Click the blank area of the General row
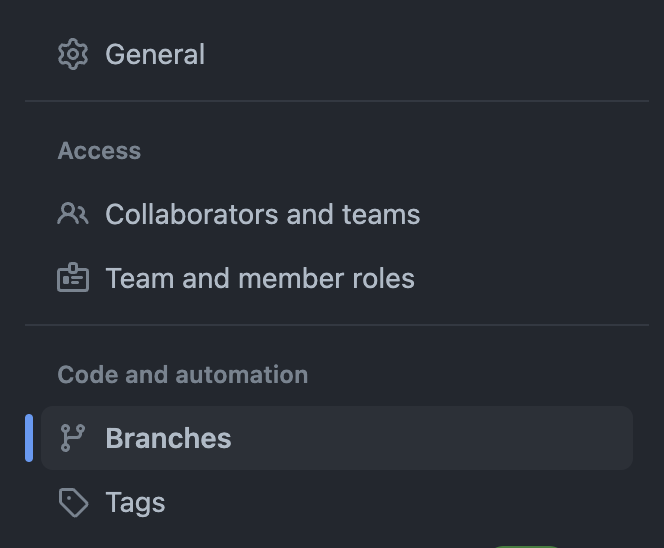The width and height of the screenshot is (664, 548). 419,54
